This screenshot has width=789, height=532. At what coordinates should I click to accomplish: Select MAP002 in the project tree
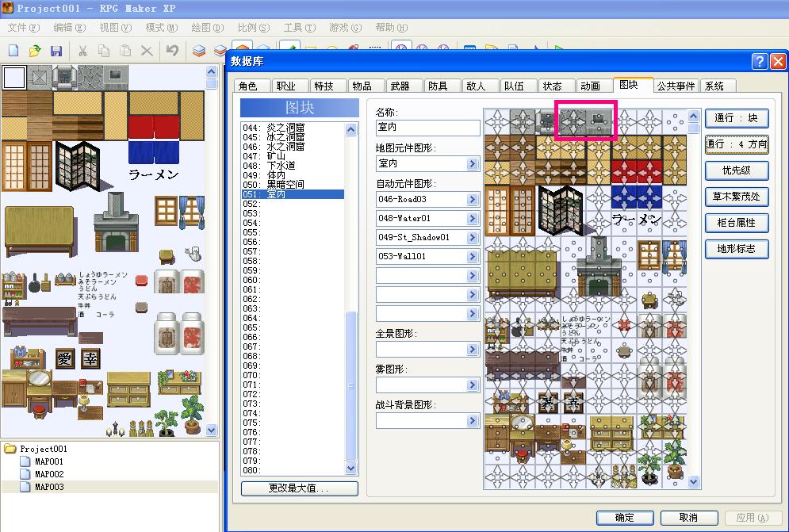49,474
